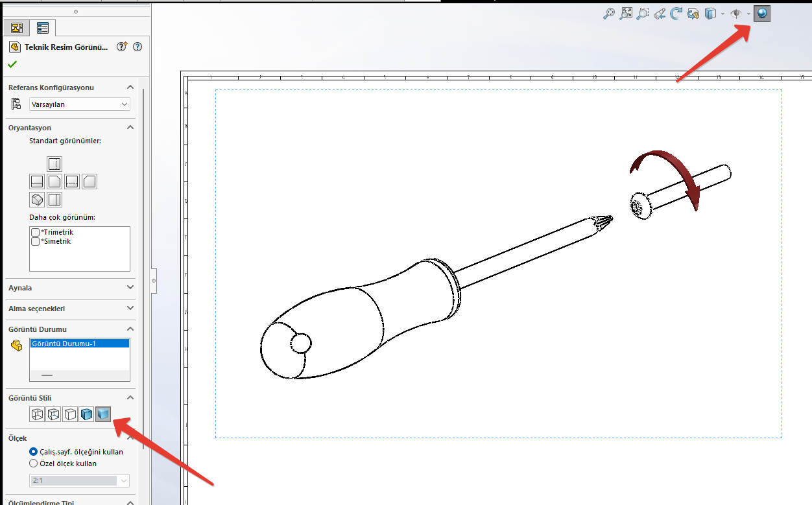Expand the Aynala section
The width and height of the screenshot is (812, 505).
click(130, 287)
